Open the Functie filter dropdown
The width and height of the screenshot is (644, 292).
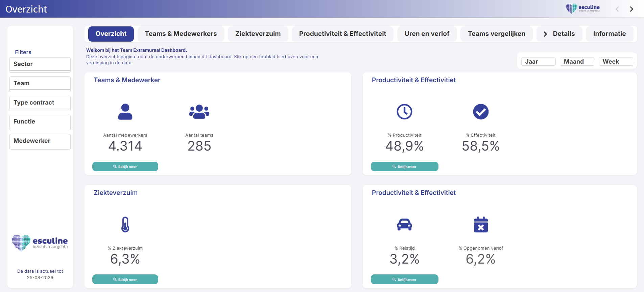coord(40,122)
